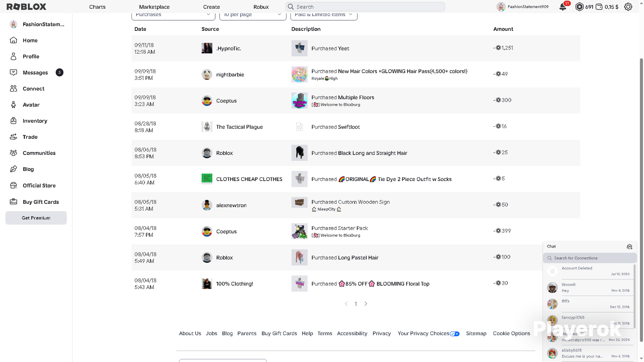
Task: Click the Starter Pack thumbnail
Action: [299, 231]
